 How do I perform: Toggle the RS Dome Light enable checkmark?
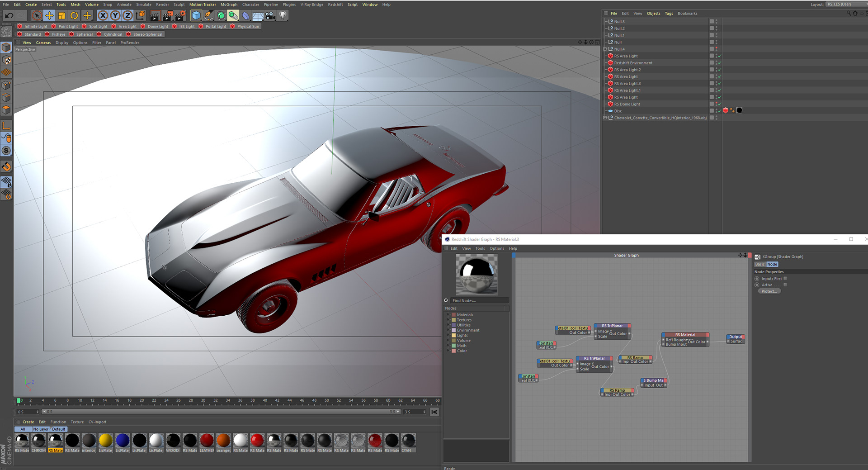tap(719, 104)
